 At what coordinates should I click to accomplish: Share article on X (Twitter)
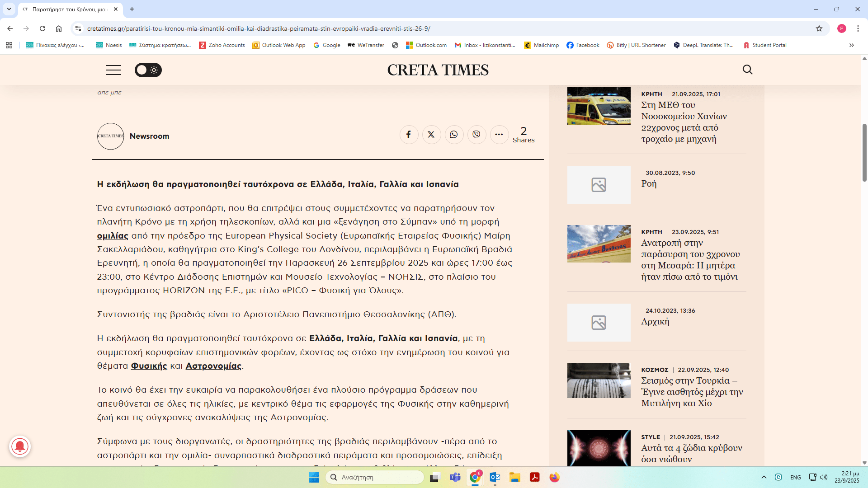431,135
